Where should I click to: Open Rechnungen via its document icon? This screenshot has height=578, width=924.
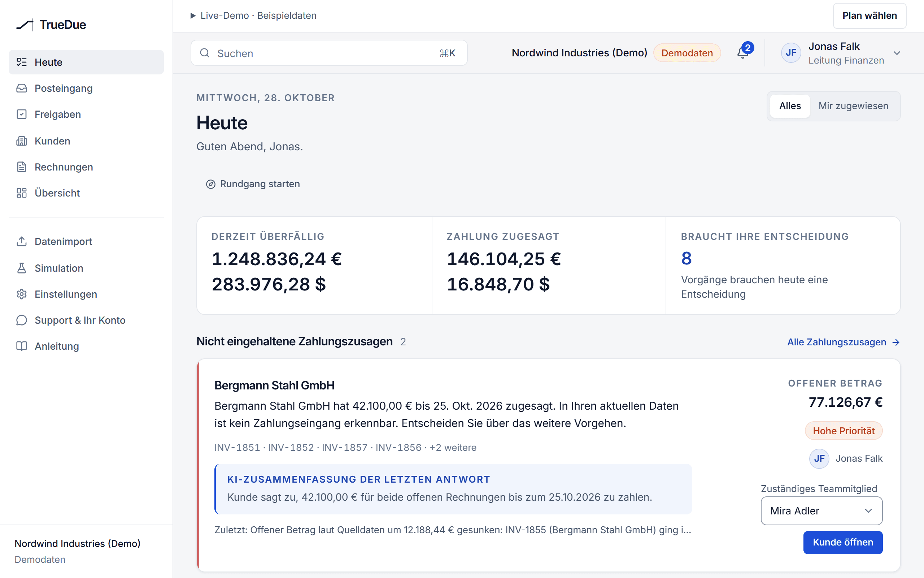point(22,167)
